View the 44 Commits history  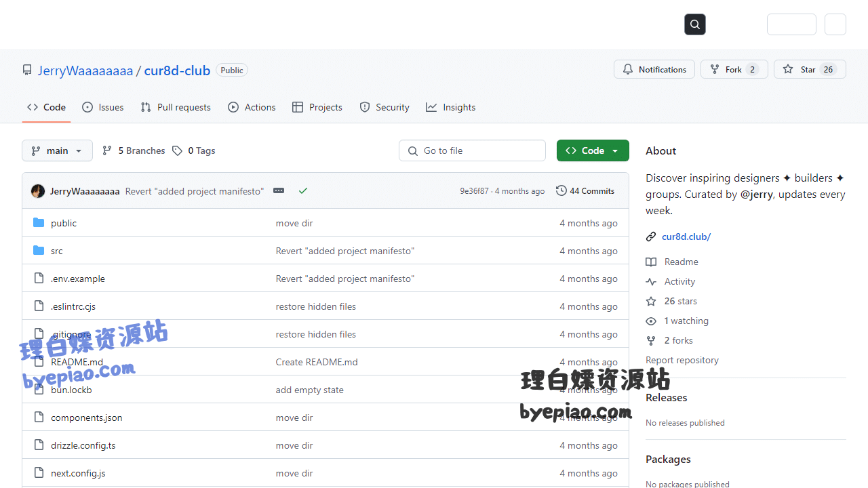pos(585,191)
